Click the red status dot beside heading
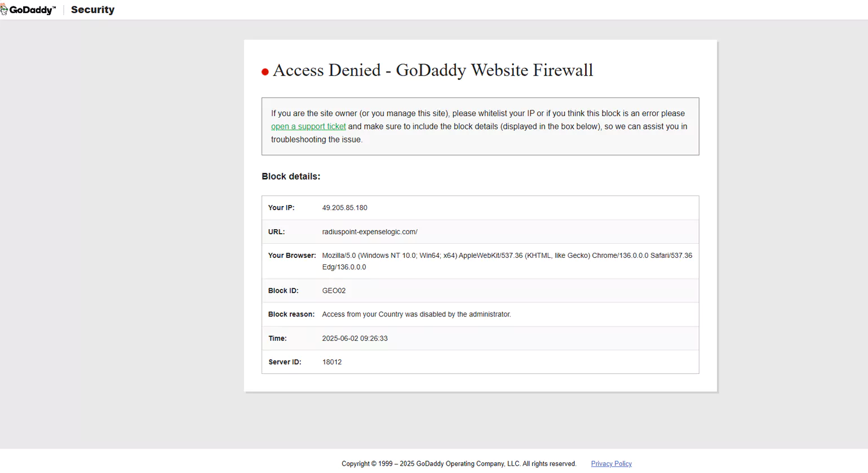 click(x=265, y=72)
